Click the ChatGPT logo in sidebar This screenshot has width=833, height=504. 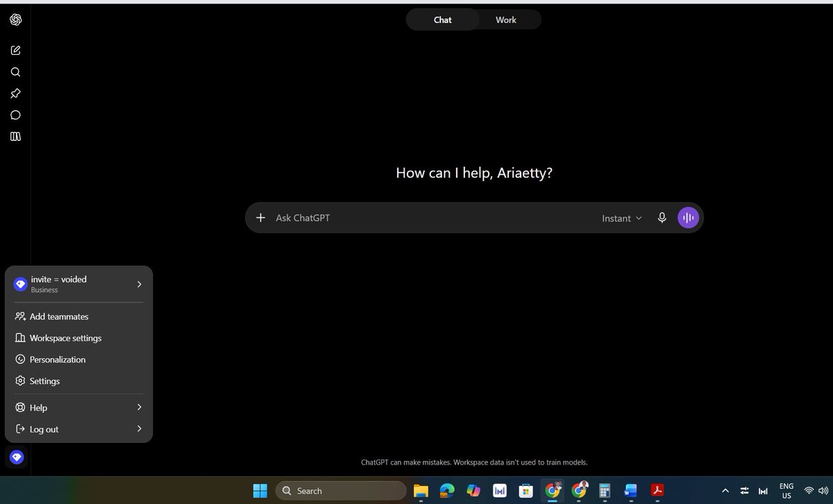coord(15,19)
